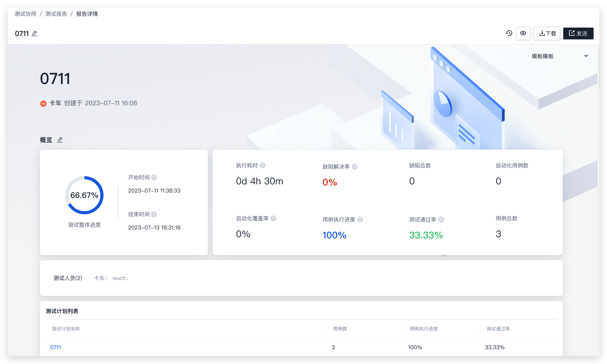Open the 模板模板 template dropdown

point(560,56)
